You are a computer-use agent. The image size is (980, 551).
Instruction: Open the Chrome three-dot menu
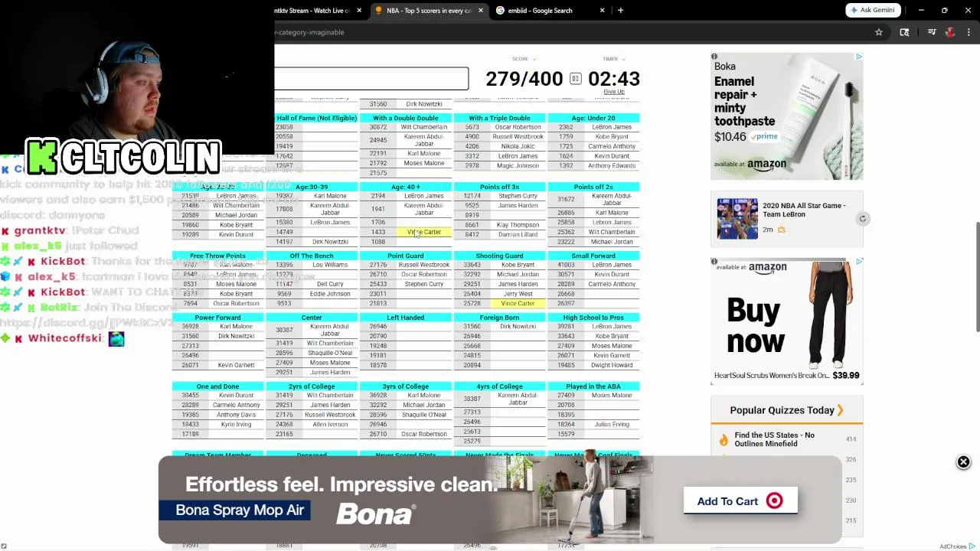click(x=969, y=32)
